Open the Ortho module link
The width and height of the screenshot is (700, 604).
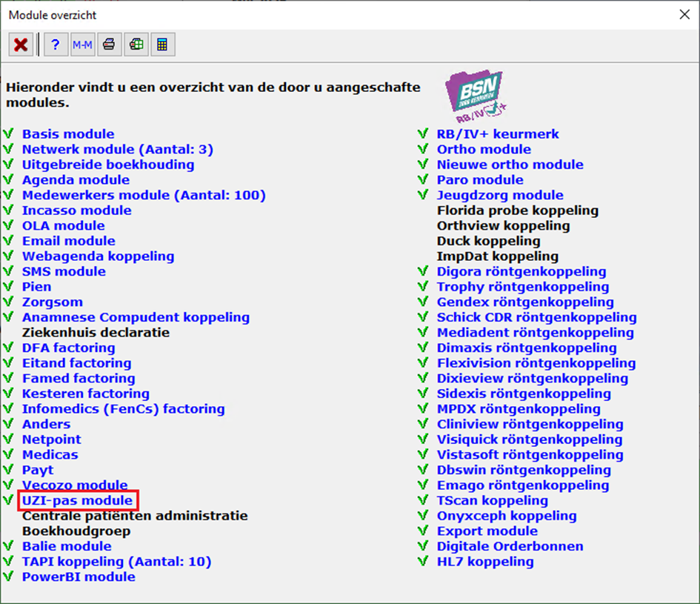click(484, 149)
